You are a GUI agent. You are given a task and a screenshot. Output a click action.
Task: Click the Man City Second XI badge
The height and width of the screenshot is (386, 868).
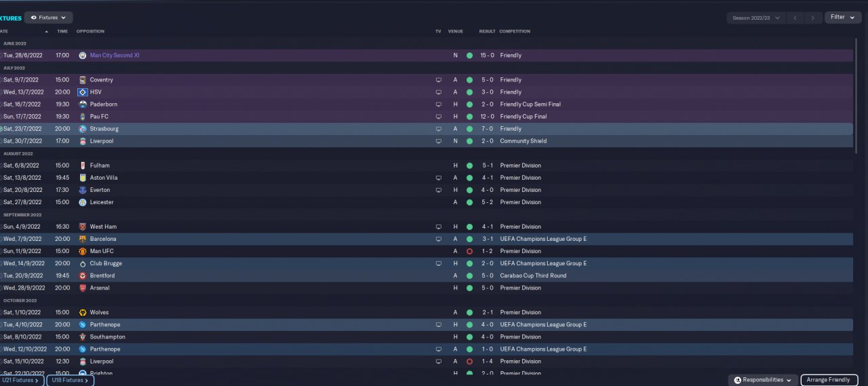[83, 55]
